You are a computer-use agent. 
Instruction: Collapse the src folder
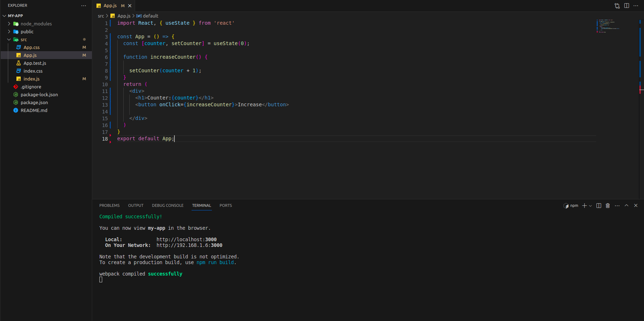pyautogui.click(x=24, y=40)
